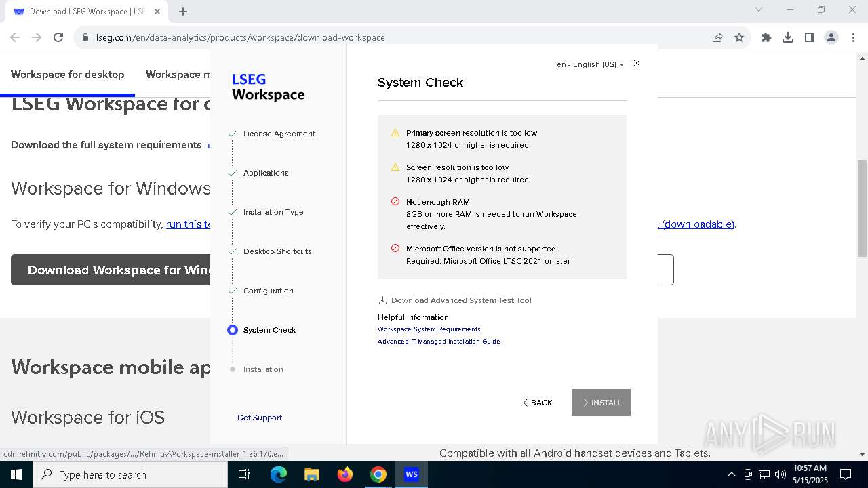Open Task View on taskbar
868x488 pixels.
pos(244,474)
